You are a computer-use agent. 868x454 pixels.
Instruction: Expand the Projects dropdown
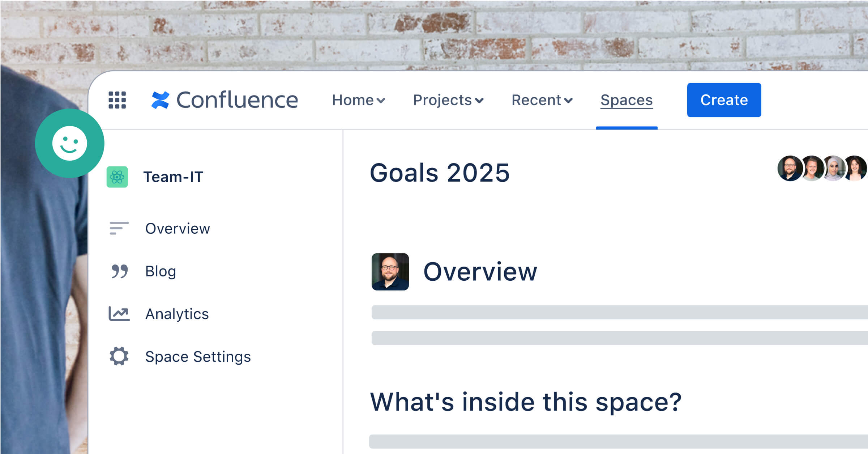tap(448, 100)
